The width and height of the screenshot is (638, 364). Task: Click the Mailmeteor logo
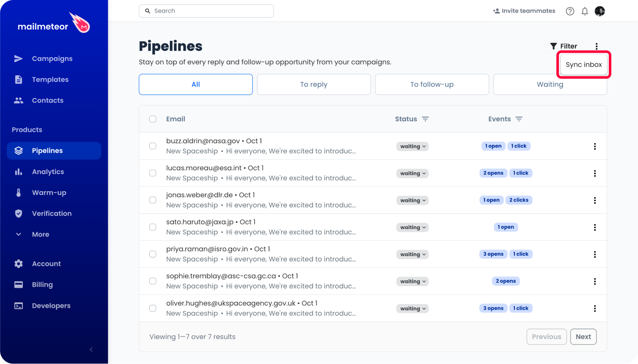[x=53, y=23]
